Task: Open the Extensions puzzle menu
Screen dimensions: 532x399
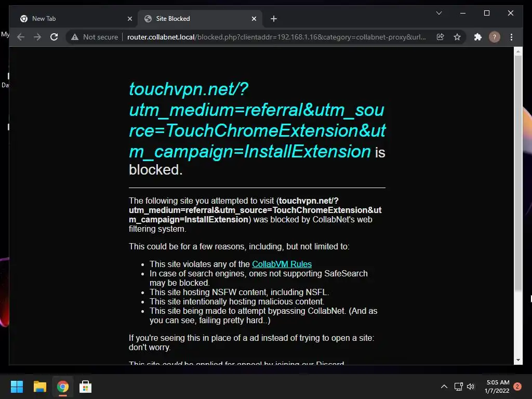Action: pyautogui.click(x=478, y=37)
